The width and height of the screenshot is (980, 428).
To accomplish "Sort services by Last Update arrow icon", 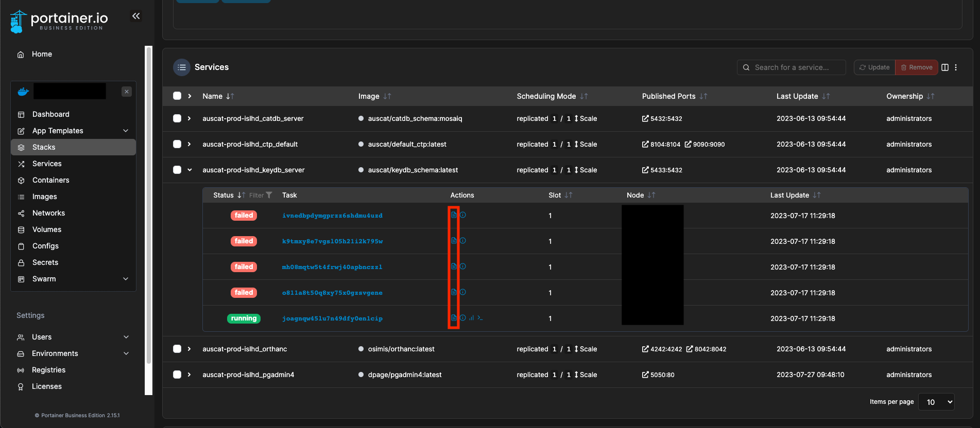I will point(826,96).
